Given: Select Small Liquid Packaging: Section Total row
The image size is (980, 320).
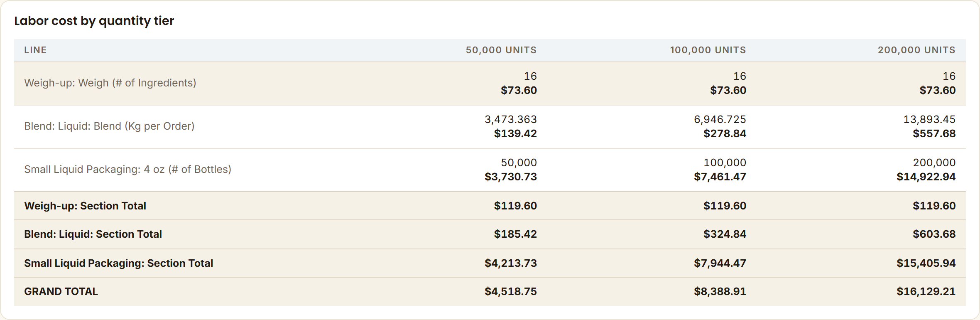Looking at the screenshot, I should (x=490, y=263).
